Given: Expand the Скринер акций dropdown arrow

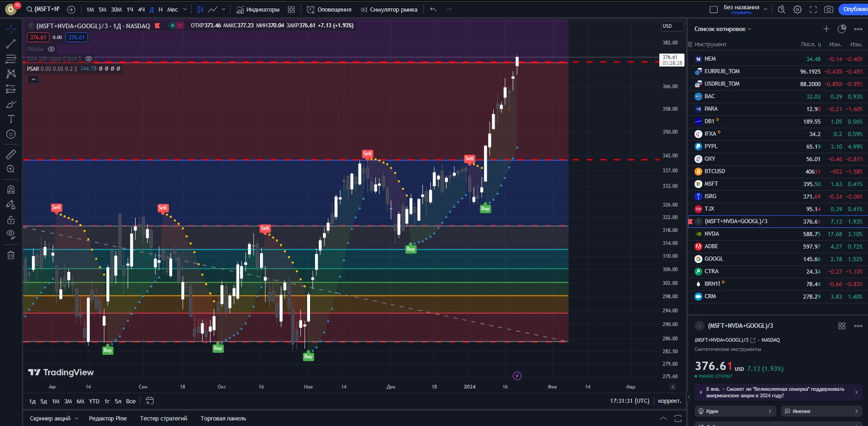Looking at the screenshot, I should pyautogui.click(x=76, y=419).
